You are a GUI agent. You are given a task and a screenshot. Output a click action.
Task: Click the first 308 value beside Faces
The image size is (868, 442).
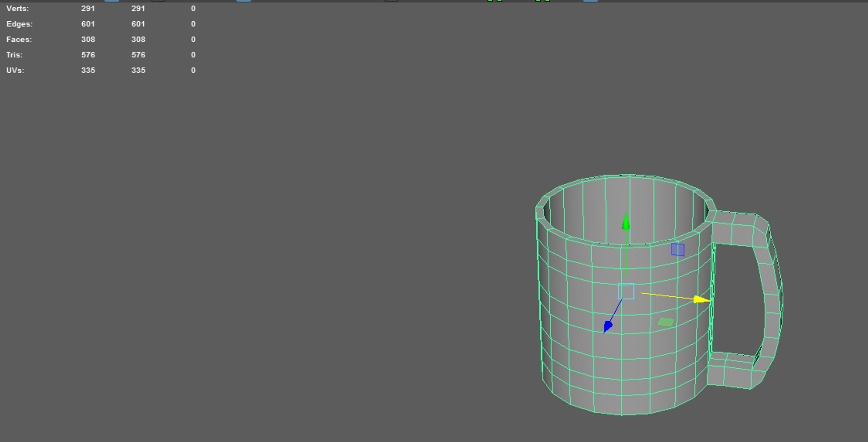[88, 39]
